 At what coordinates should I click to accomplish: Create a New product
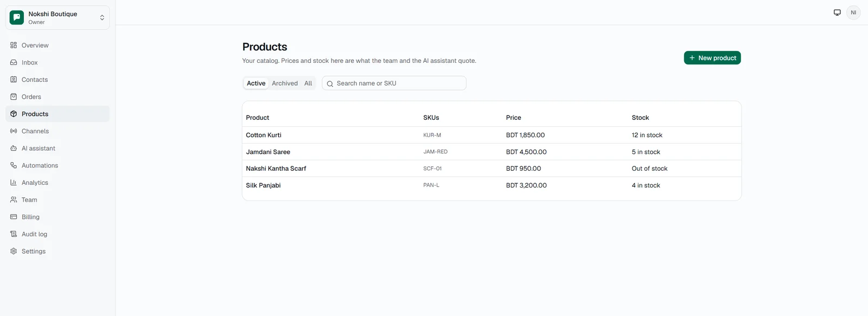pos(712,58)
